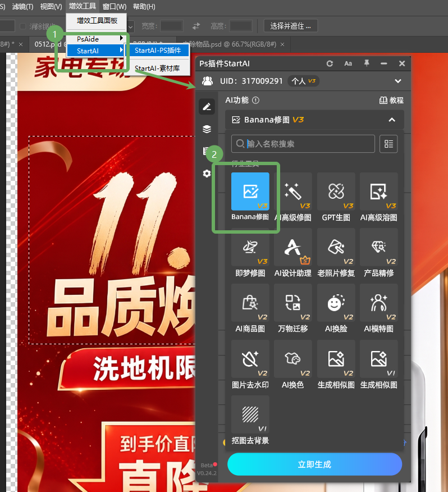Click the user account avatar icon
The width and height of the screenshot is (448, 492).
pyautogui.click(x=207, y=81)
